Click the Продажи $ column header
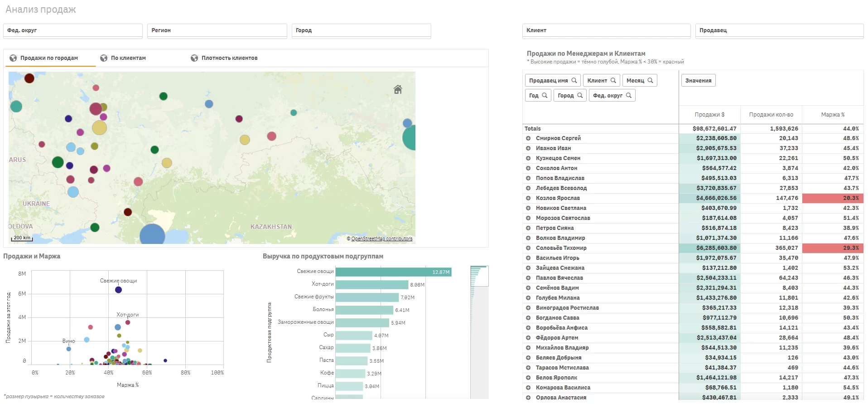The width and height of the screenshot is (868, 404). pos(709,115)
